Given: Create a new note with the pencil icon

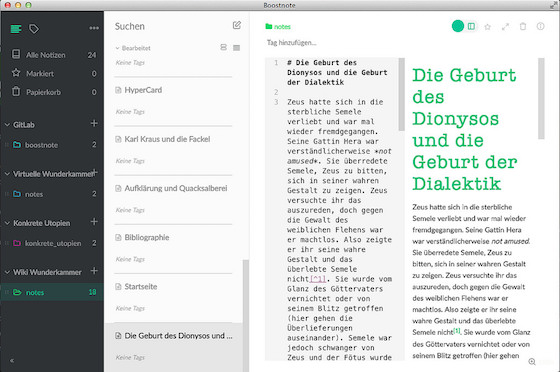Looking at the screenshot, I should coord(236,25).
